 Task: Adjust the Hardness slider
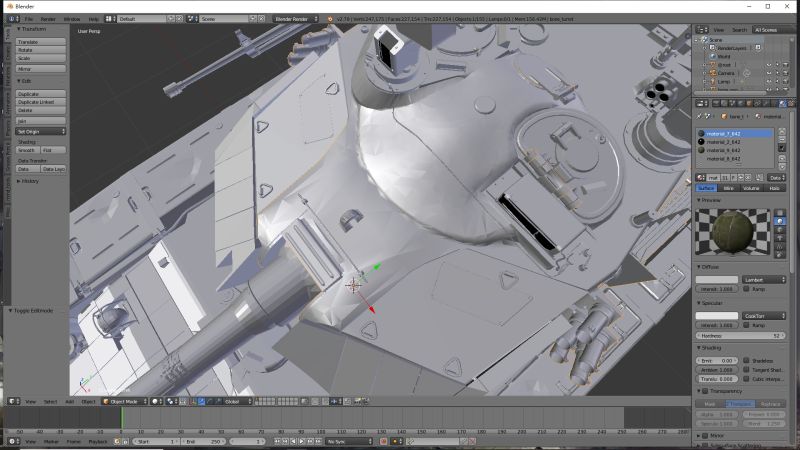741,336
